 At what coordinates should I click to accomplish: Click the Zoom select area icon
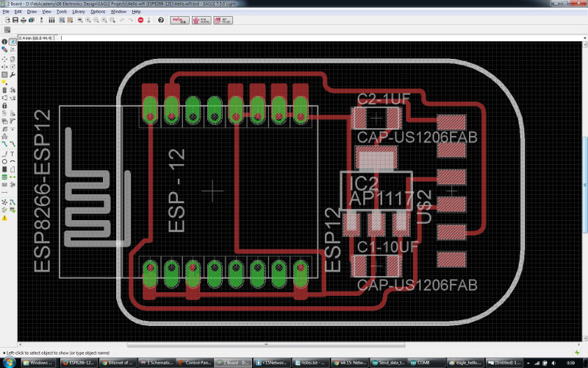click(112, 20)
